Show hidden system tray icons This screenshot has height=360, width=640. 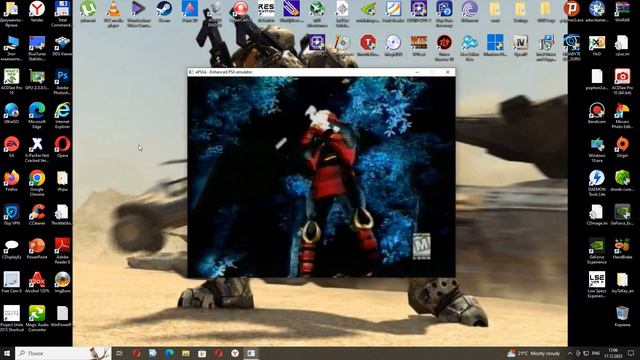coord(570,353)
